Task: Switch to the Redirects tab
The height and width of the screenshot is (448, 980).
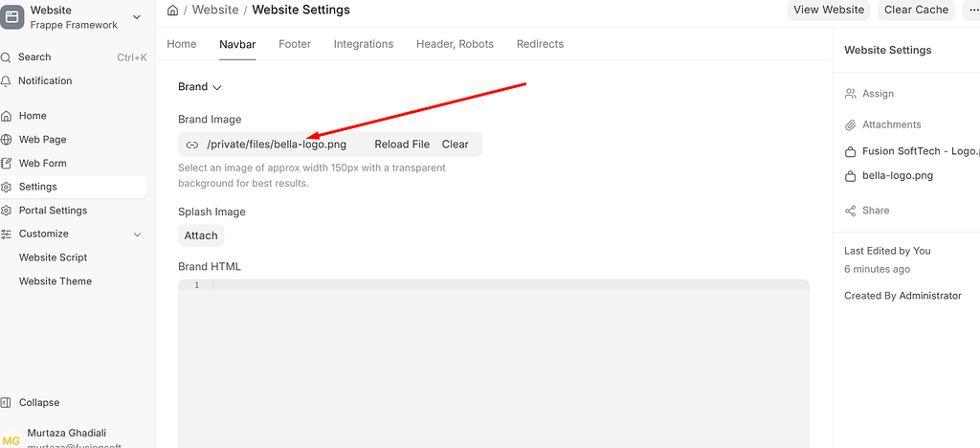Action: pyautogui.click(x=540, y=44)
